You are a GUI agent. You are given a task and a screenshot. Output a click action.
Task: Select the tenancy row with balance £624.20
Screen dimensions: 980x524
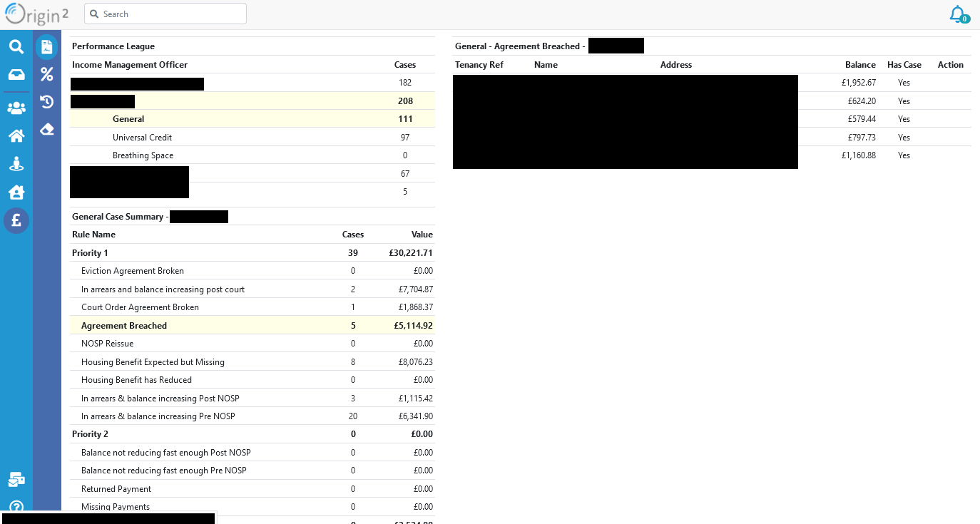[712, 101]
